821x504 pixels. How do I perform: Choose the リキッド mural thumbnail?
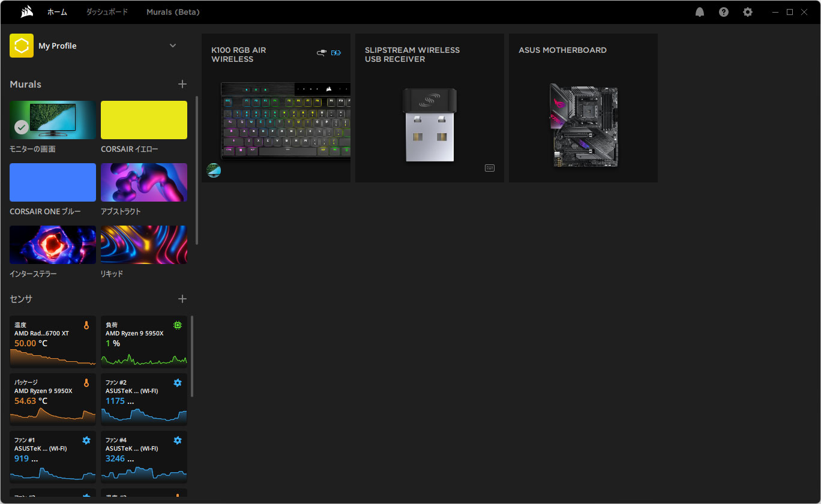144,245
